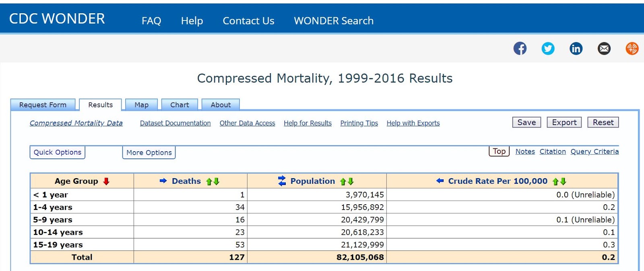Switch to the Chart tab
The image size is (644, 271).
point(180,105)
